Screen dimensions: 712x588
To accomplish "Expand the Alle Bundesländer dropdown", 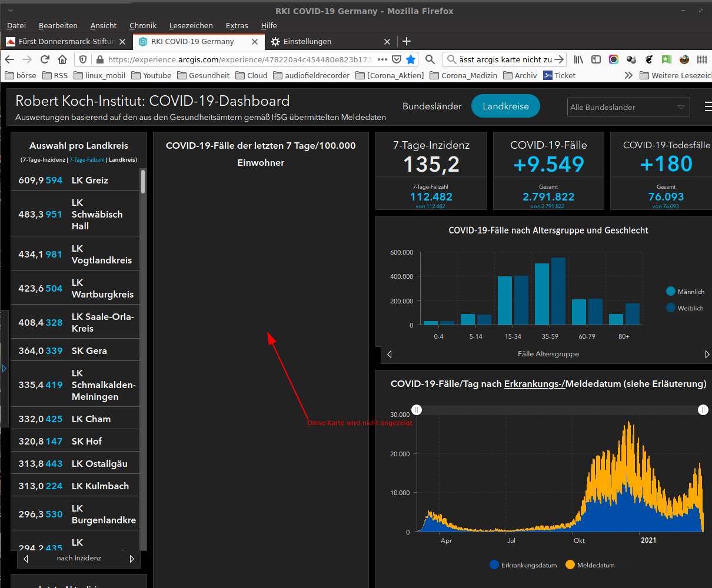I will coord(628,107).
